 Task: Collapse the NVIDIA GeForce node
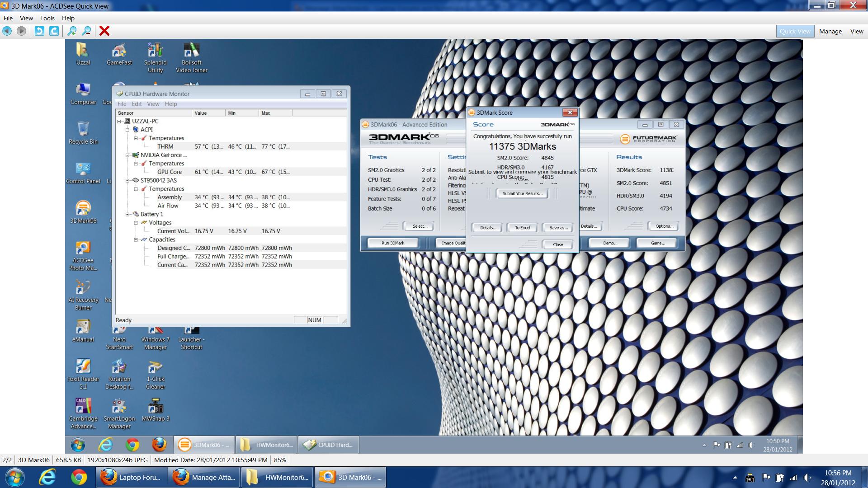point(127,155)
